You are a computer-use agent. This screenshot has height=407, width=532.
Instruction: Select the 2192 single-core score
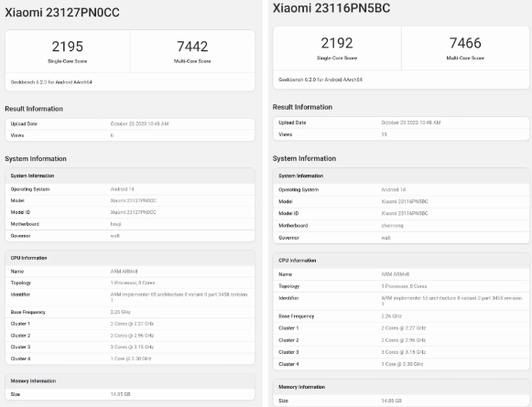click(337, 43)
